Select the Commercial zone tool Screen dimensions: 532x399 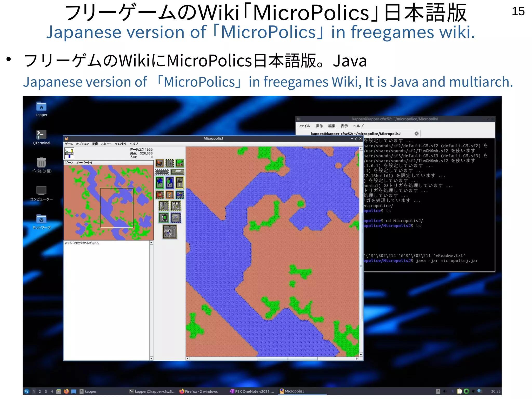point(170,183)
